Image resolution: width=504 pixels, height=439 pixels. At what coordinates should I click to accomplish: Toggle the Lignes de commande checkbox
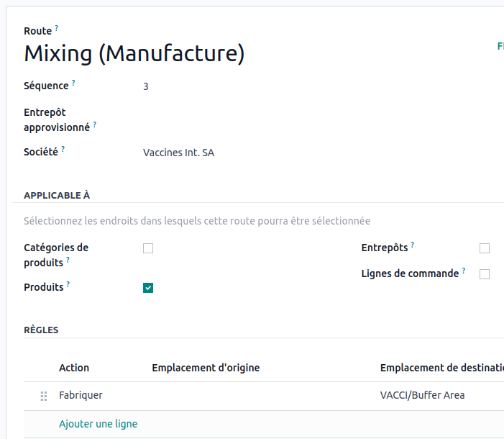(x=485, y=274)
